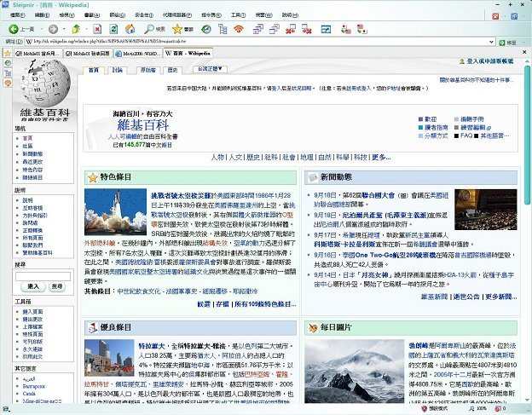Open the 台灣正體 language variant dropdown
Screen dimensions: 532x415
pos(210,69)
